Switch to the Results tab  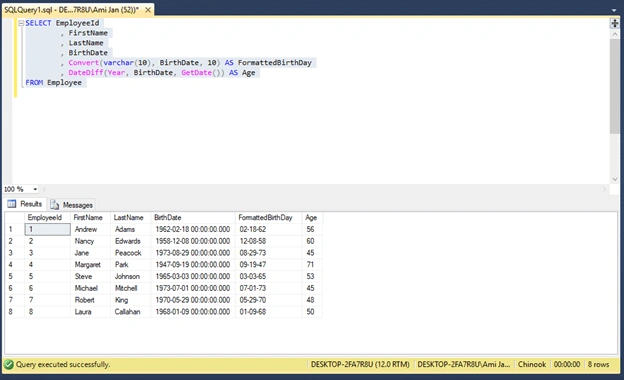[x=25, y=204]
